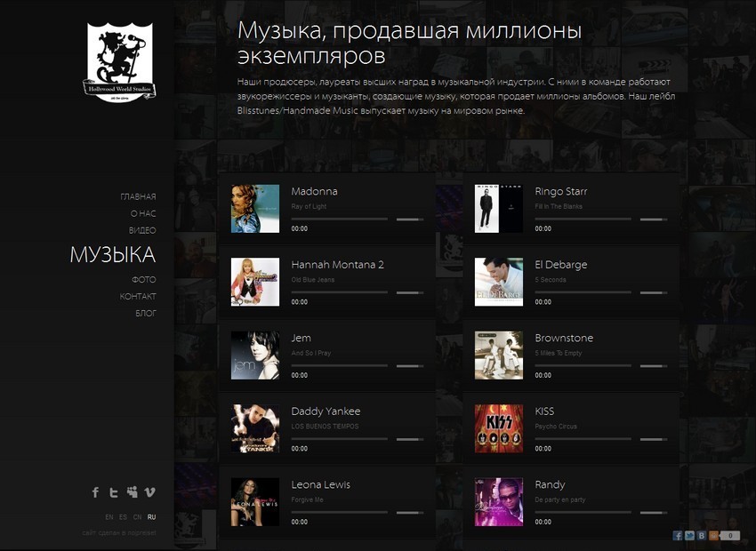Image resolution: width=756 pixels, height=551 pixels.
Task: Switch site language to ES
Action: click(124, 517)
